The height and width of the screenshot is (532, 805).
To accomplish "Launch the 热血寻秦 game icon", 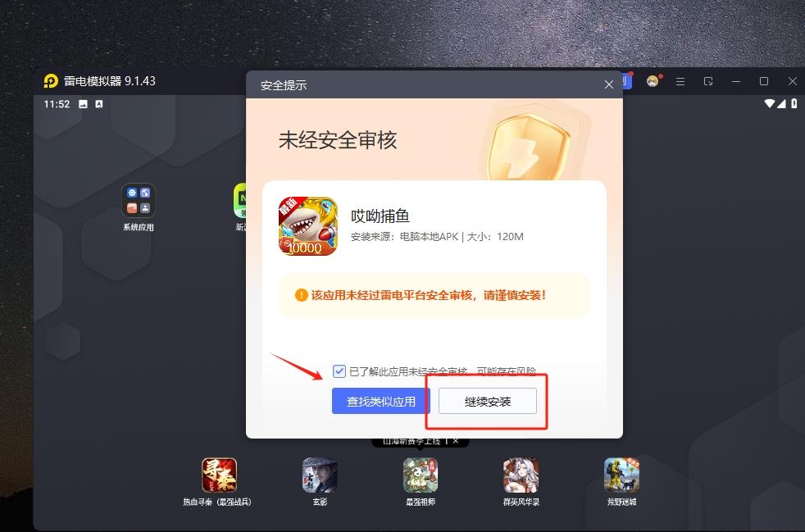I will point(219,475).
